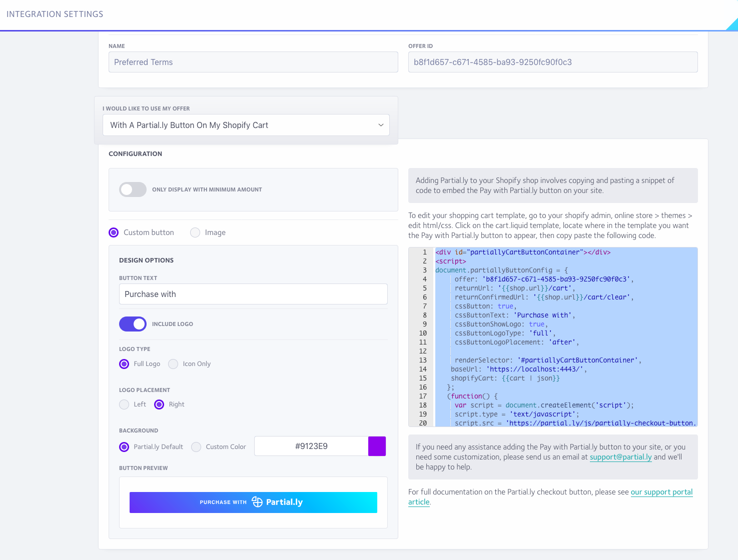Select Custom Color background option

[196, 447]
